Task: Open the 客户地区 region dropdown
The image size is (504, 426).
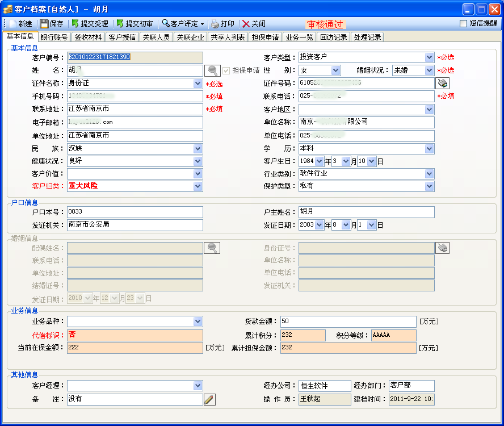Action: pos(430,110)
